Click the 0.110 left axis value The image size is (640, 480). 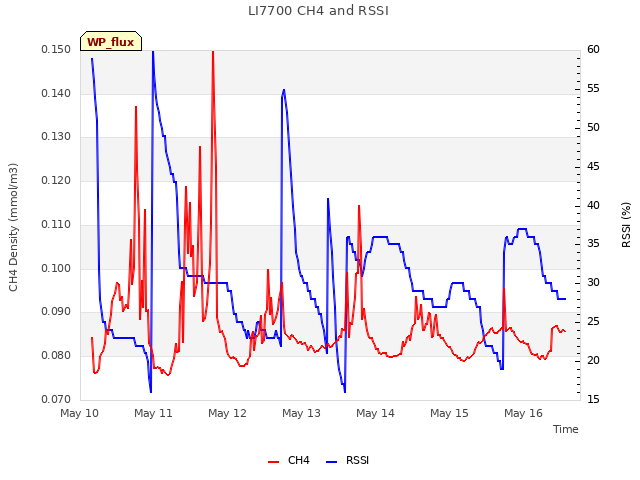click(56, 224)
